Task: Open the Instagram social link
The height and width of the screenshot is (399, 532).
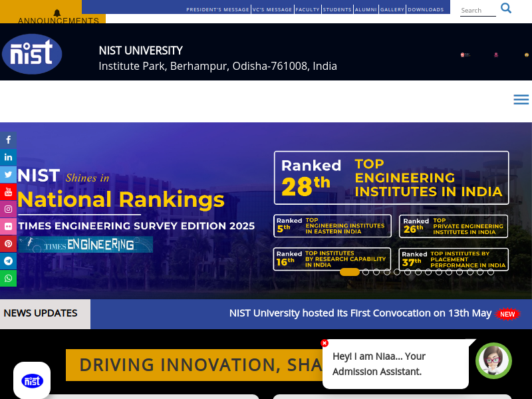Action: 8,209
